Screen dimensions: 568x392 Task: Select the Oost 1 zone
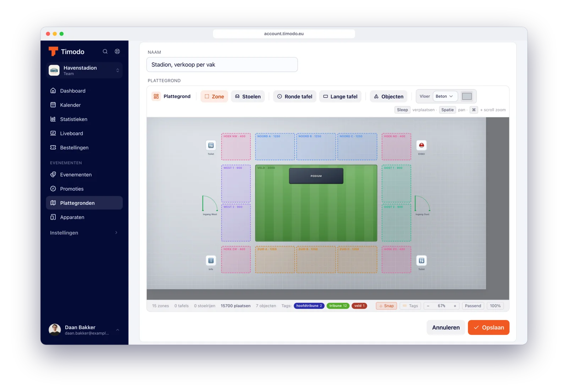(397, 184)
